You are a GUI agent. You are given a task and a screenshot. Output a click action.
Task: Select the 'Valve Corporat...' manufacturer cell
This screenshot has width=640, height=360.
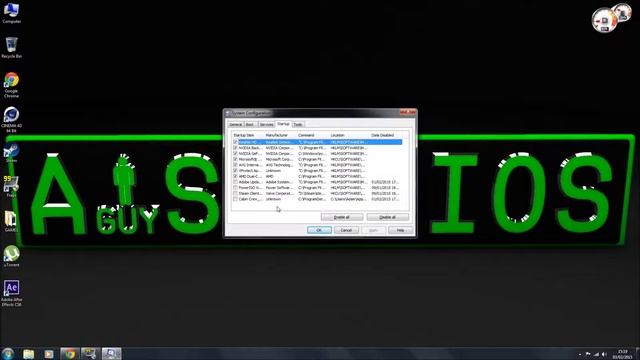coord(280,193)
